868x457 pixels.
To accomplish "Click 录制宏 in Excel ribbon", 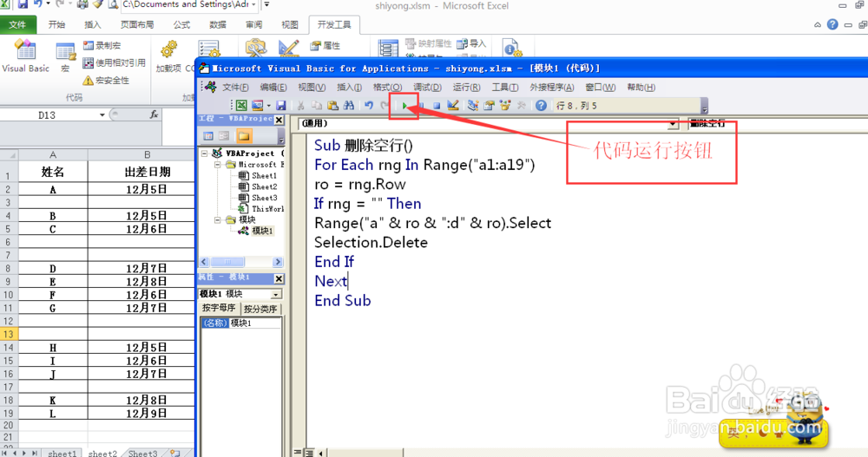I will tap(102, 45).
